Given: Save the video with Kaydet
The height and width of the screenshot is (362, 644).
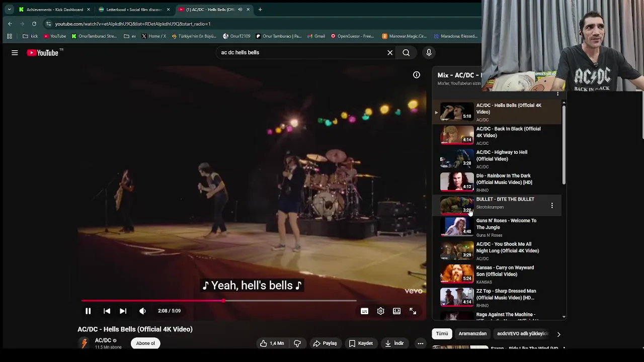Looking at the screenshot, I should (361, 343).
